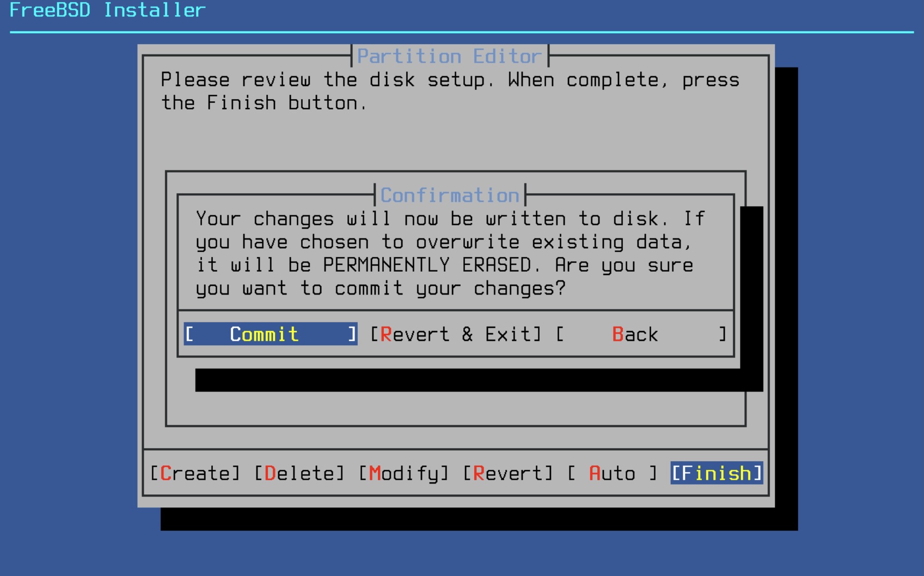Click the PERMANENTLY ERASED warning text
The width and height of the screenshot is (924, 576).
(427, 265)
